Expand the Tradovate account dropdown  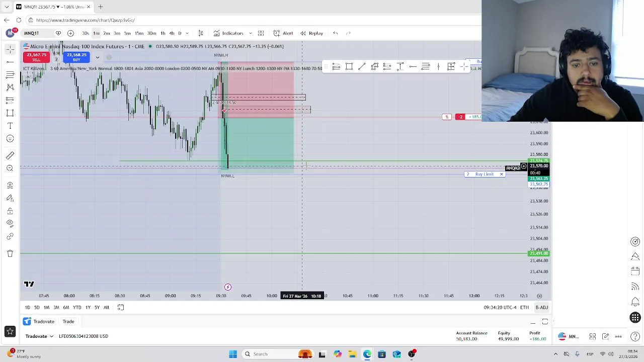coord(40,336)
